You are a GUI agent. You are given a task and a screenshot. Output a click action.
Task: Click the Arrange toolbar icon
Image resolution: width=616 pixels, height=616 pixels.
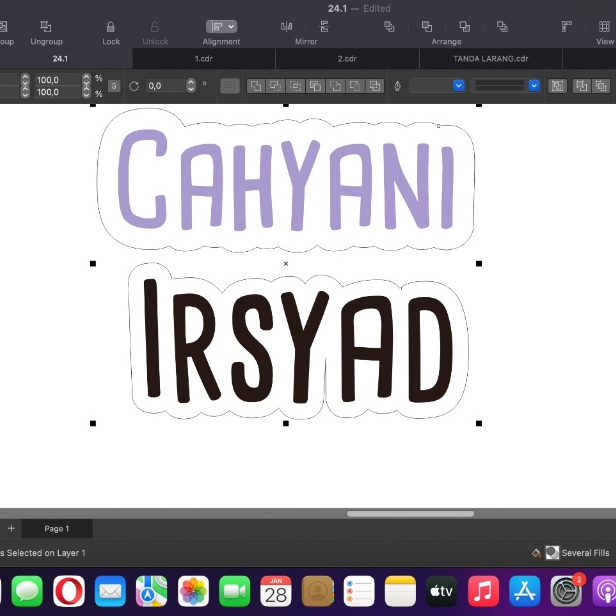pos(446,27)
